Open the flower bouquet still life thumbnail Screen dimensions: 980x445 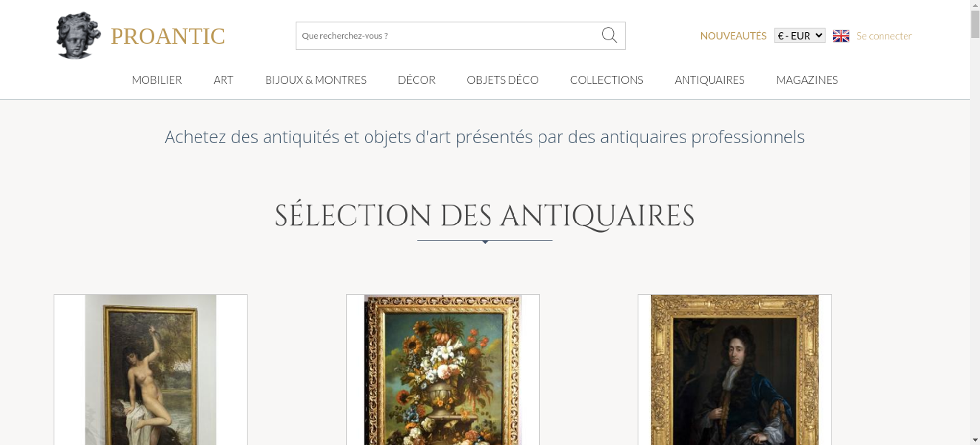coord(443,370)
